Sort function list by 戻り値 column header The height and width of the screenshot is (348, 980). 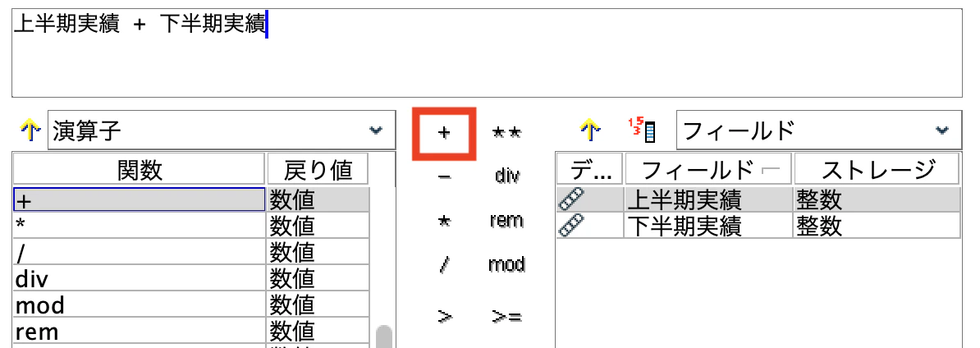pyautogui.click(x=318, y=169)
